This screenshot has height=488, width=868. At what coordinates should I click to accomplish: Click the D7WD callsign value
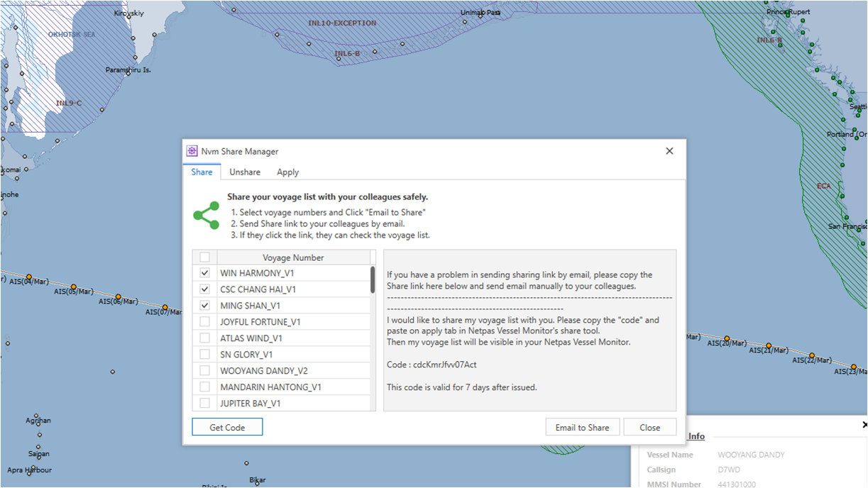coord(730,470)
